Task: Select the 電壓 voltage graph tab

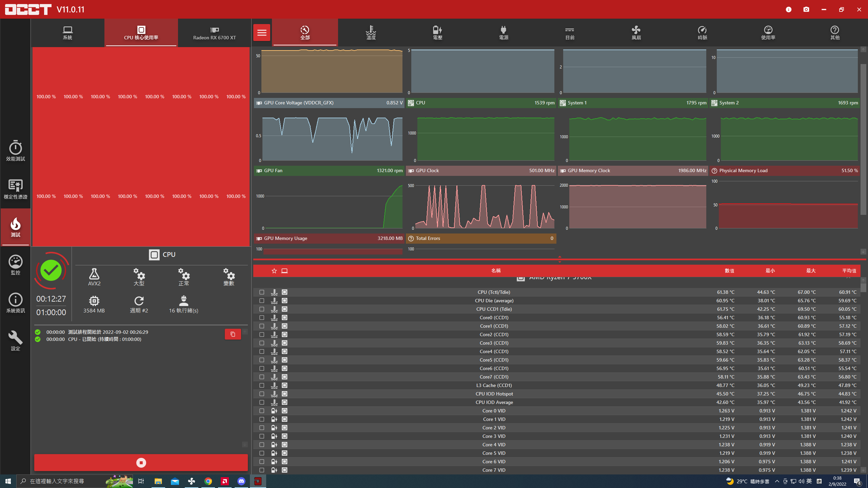Action: click(437, 33)
